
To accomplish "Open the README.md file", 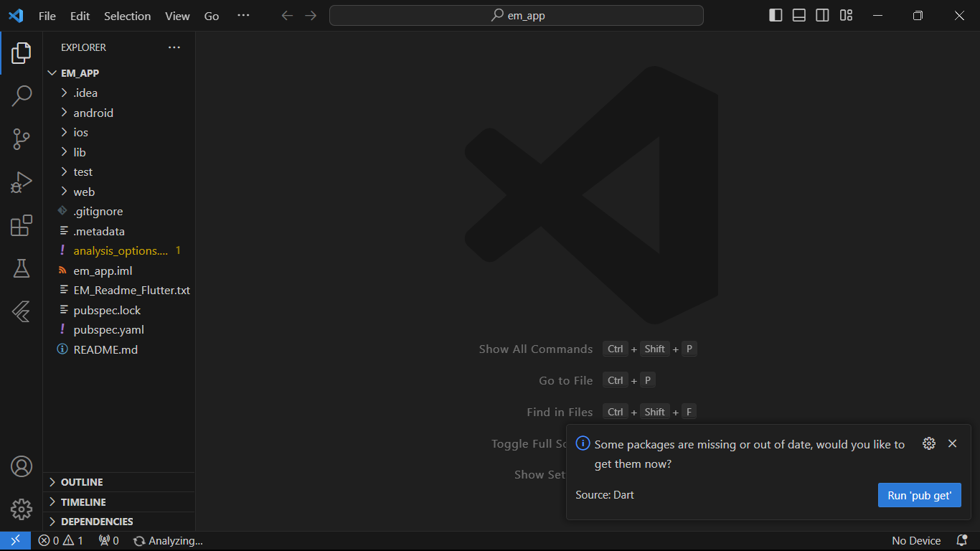I will 119,349.
